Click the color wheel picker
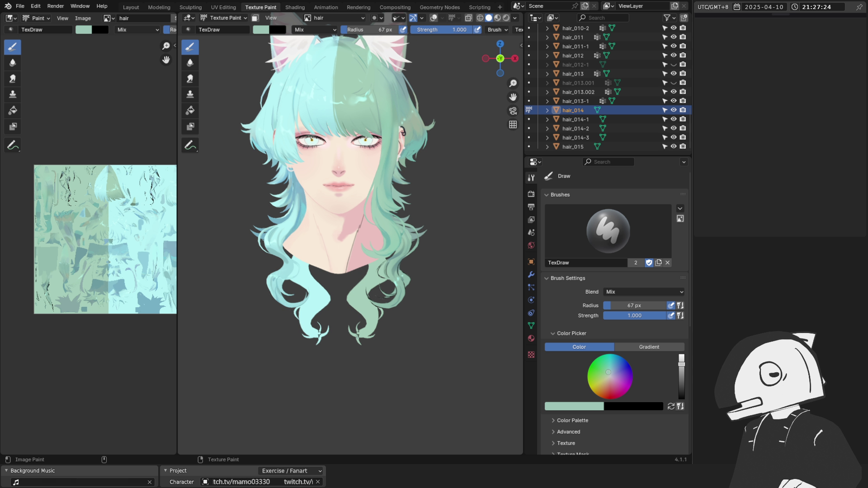Screen dimensions: 868x488 (x=610, y=376)
